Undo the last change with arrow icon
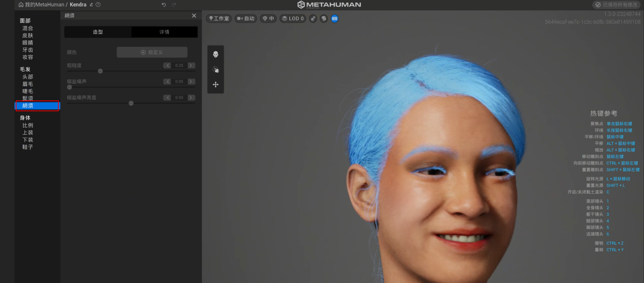 point(164,5)
